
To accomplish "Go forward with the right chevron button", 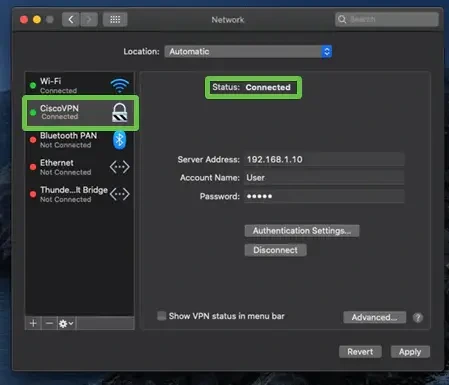I will 89,20.
